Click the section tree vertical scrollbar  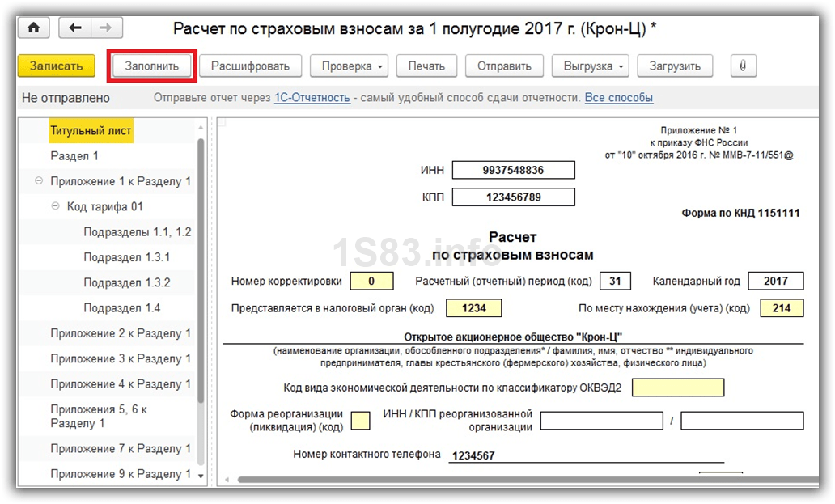point(201,270)
